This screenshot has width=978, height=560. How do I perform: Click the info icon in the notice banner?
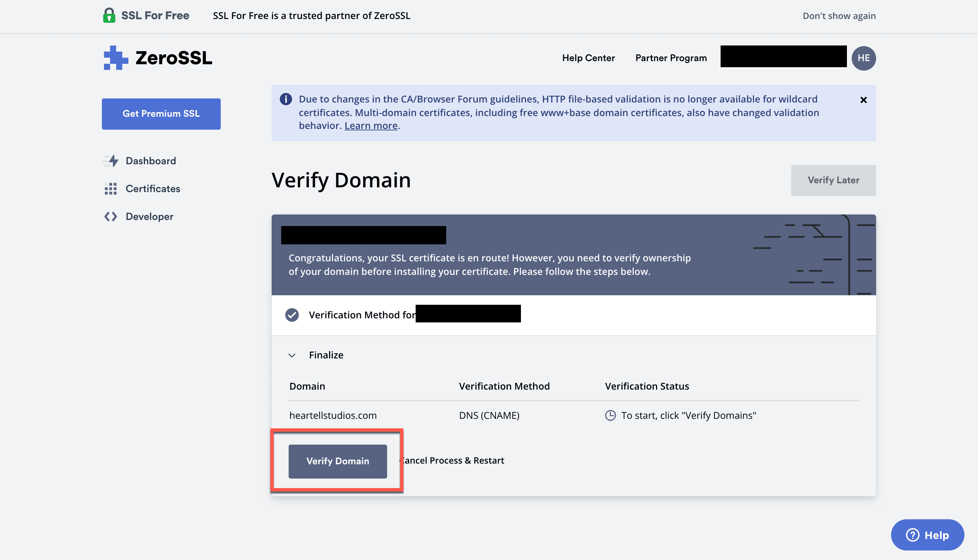click(286, 99)
